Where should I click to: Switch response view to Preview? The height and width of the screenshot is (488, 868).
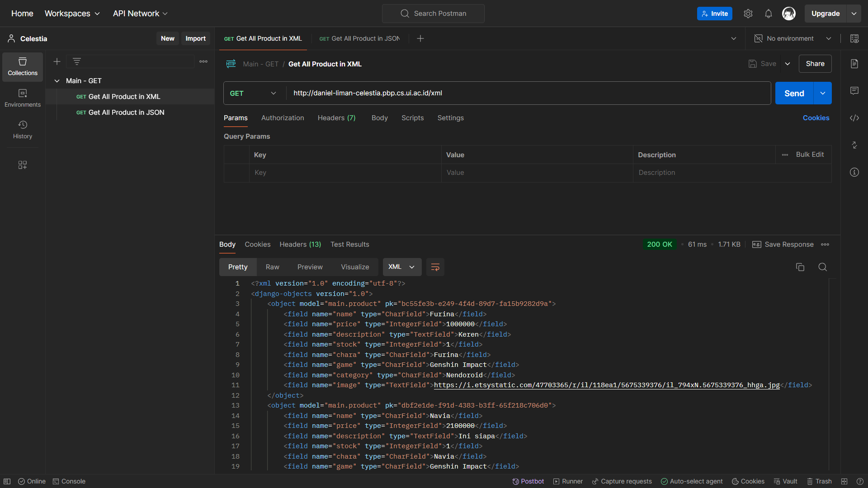point(310,267)
